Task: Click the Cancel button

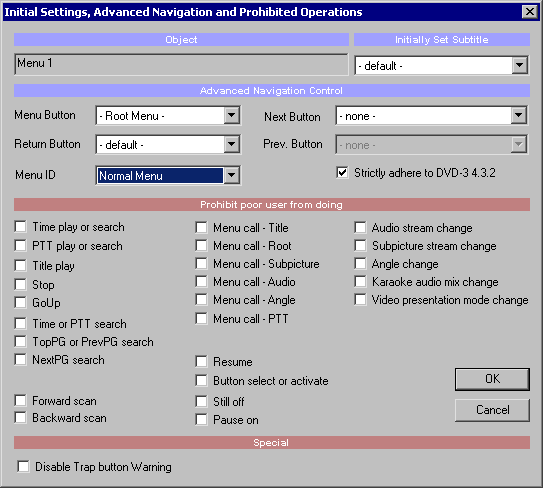Action: click(492, 410)
